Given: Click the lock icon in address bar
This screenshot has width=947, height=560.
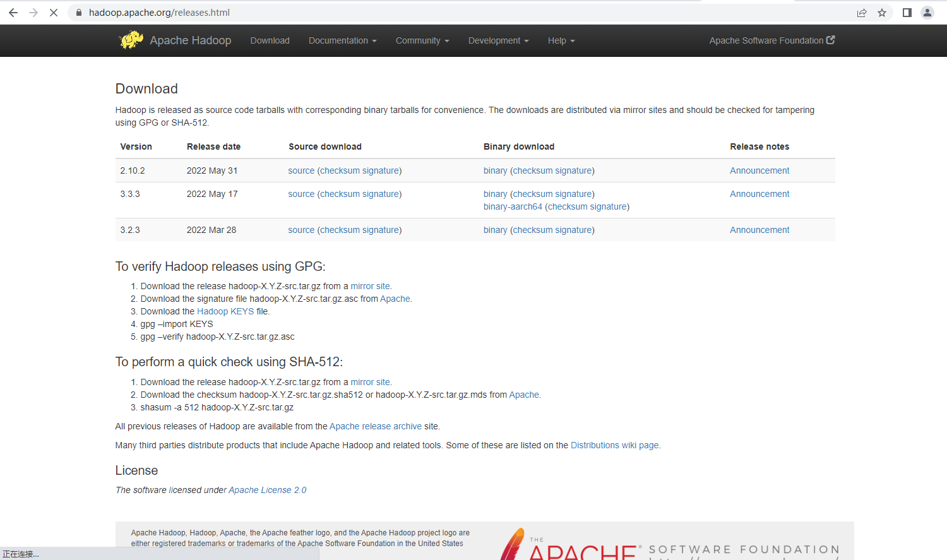Looking at the screenshot, I should (79, 13).
